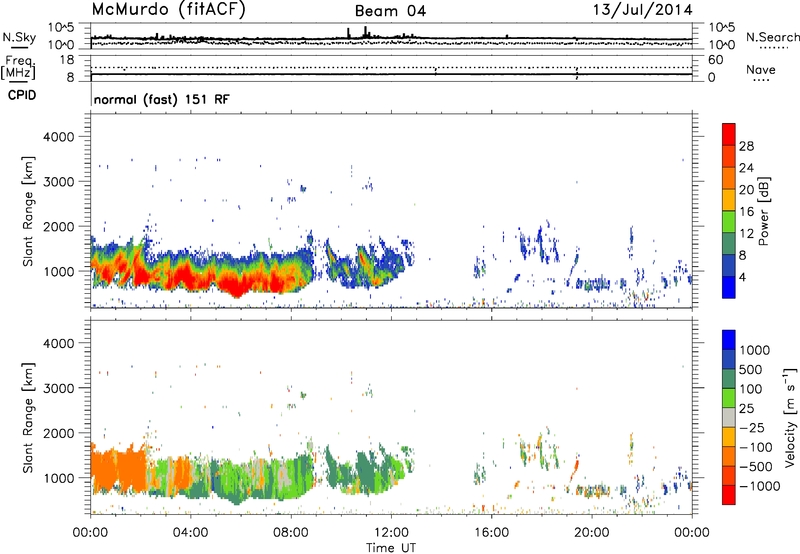Click the "08:00" time tick label
800x554 pixels.
(291, 533)
